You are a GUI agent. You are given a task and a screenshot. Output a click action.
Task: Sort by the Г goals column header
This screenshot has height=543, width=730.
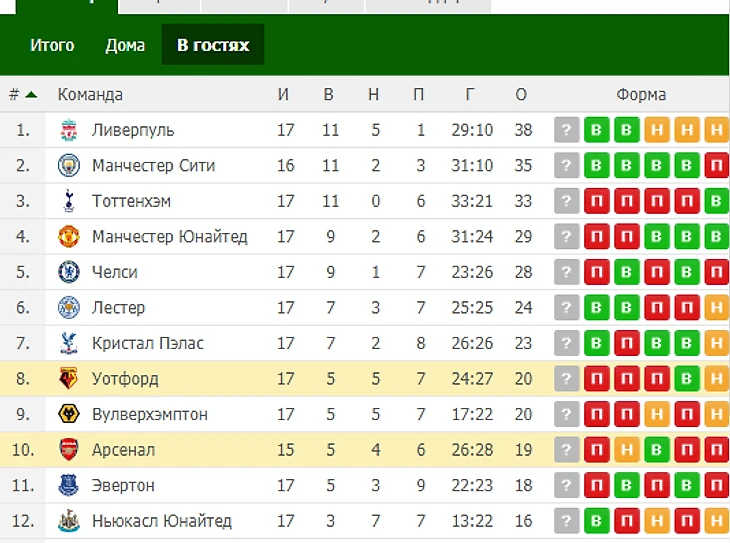tap(470, 95)
